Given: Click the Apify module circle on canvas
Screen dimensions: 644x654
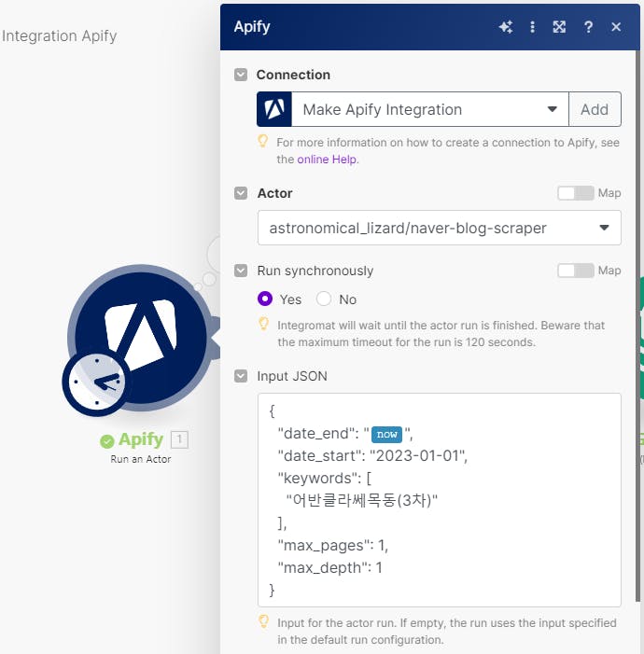Looking at the screenshot, I should [142, 338].
